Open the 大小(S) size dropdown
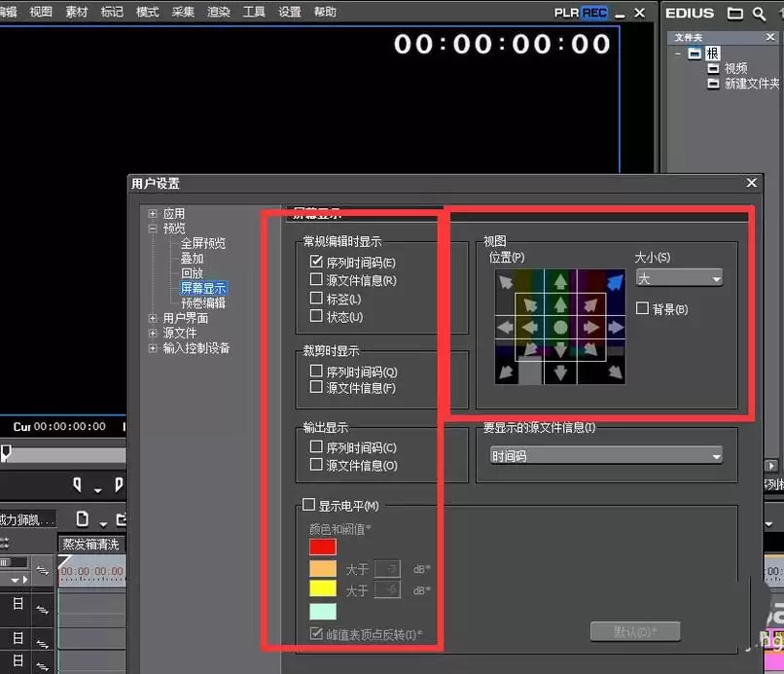Screen dimensions: 784x674 click(x=679, y=278)
